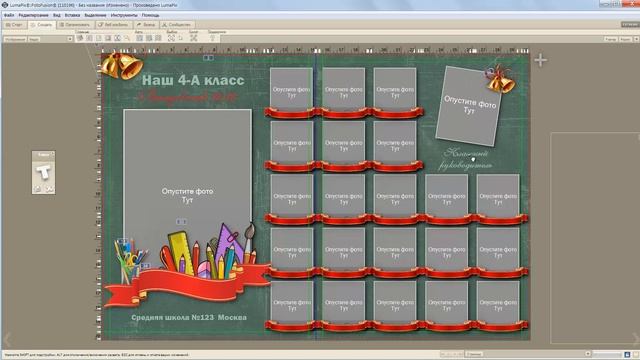Select the 'Наш 4-А класс' title text
The image size is (640, 360).
click(x=193, y=80)
